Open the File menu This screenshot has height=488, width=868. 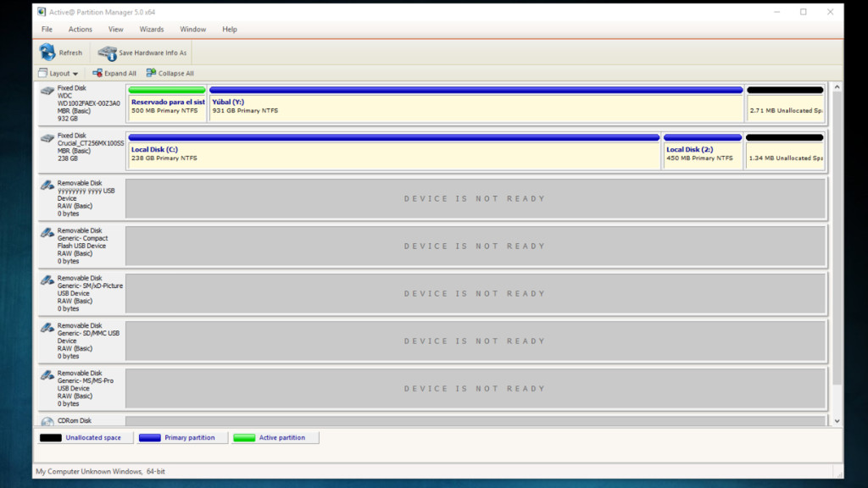(x=47, y=30)
